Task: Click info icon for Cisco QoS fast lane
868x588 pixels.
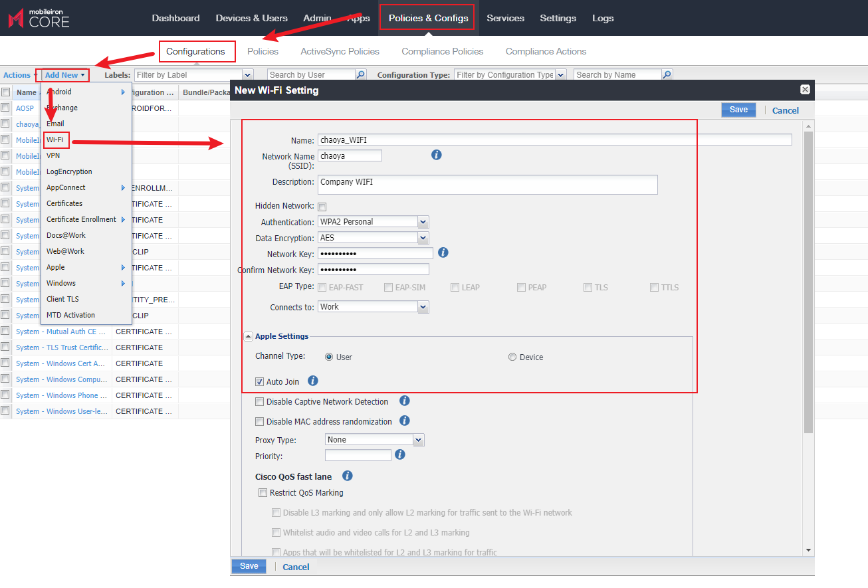Action: point(347,476)
